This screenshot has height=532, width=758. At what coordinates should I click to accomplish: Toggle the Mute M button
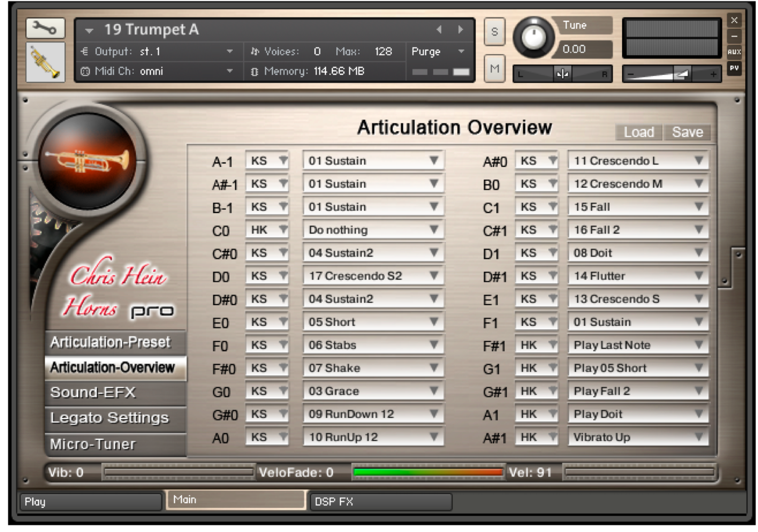point(494,69)
